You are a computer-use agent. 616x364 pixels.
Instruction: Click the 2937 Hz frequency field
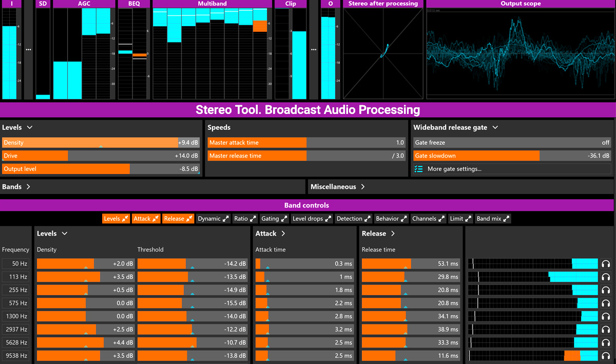coord(16,330)
